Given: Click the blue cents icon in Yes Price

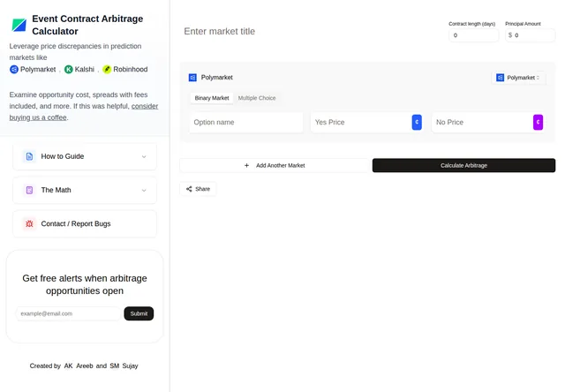Looking at the screenshot, I should tap(417, 122).
